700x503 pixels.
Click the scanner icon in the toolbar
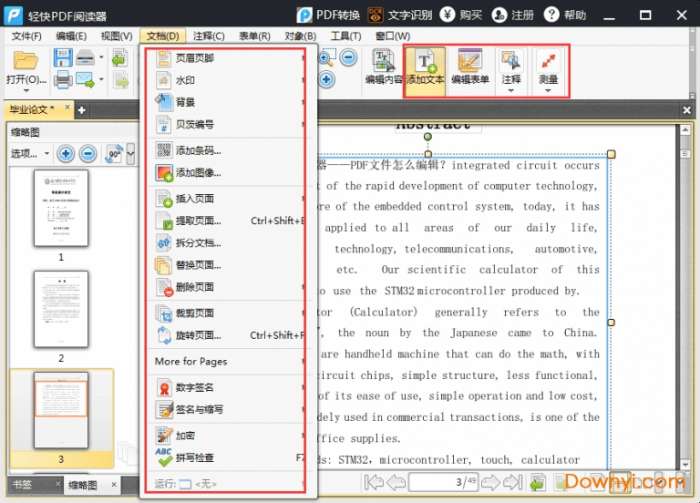coord(85,58)
